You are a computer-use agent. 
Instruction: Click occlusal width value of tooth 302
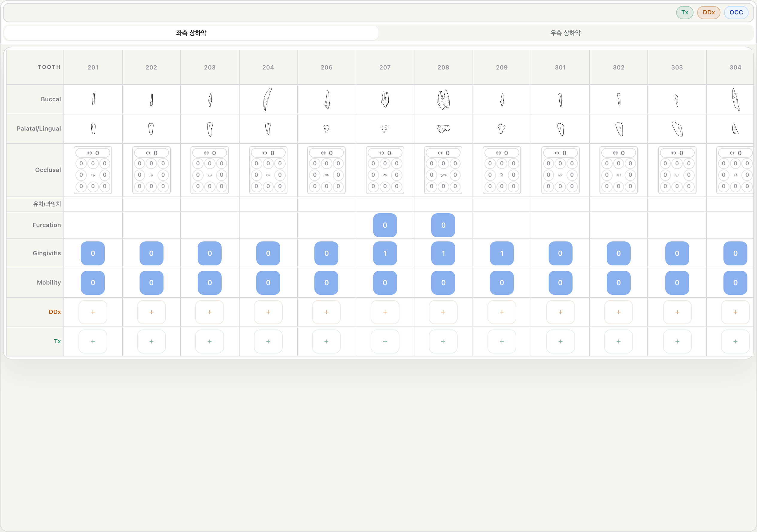click(619, 153)
